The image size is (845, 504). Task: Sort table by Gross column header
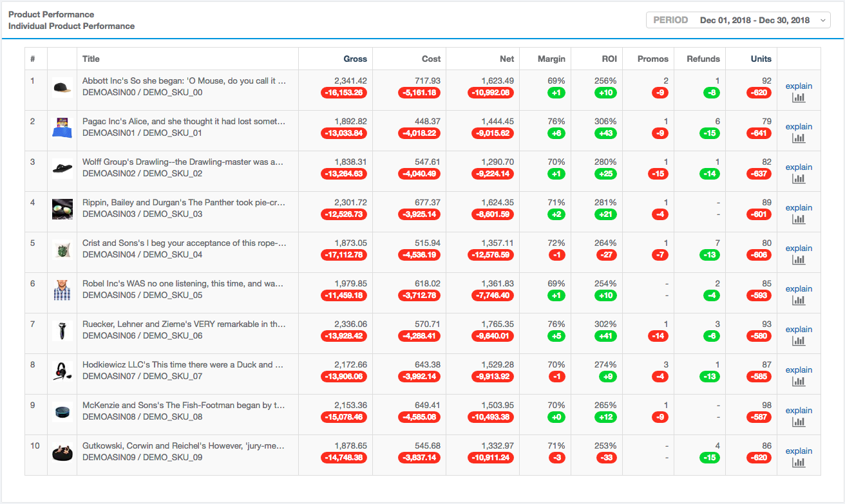click(355, 59)
